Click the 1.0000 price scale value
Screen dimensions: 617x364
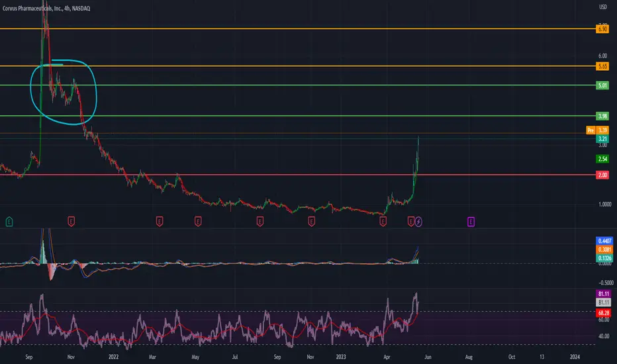pos(605,205)
